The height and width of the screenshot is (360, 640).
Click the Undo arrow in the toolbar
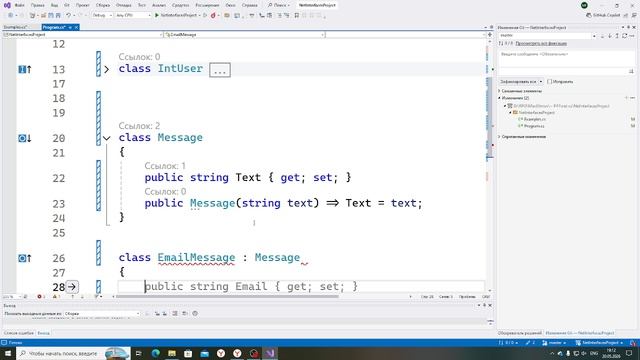point(69,15)
